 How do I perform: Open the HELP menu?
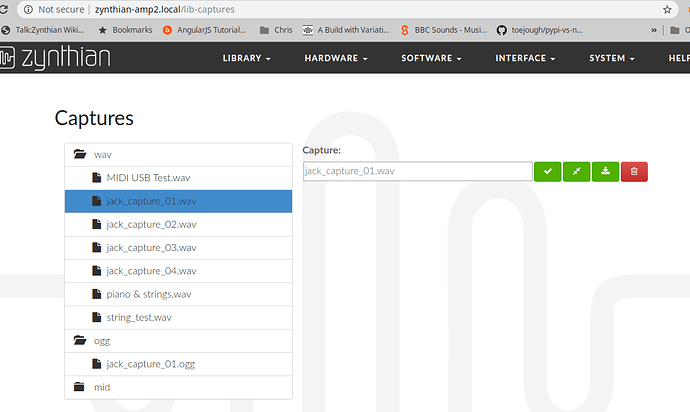[x=679, y=58]
